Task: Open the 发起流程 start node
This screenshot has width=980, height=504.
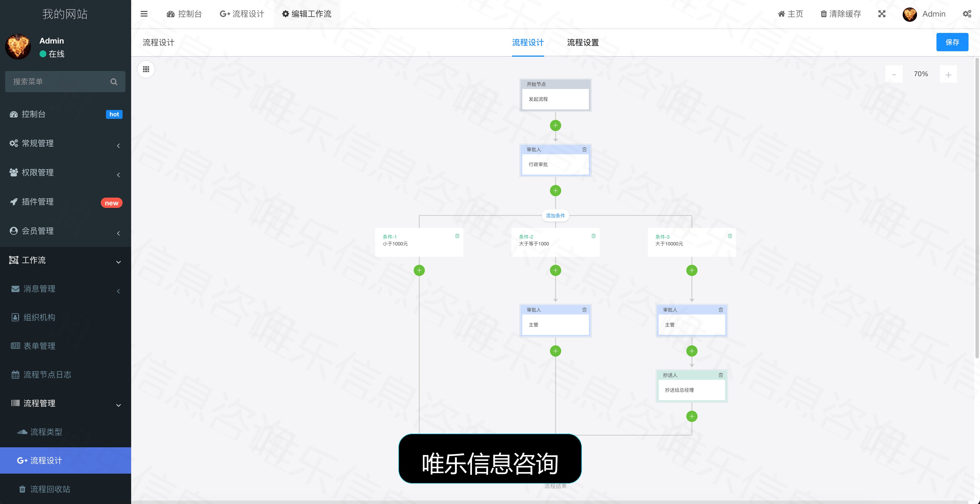Action: [x=555, y=99]
